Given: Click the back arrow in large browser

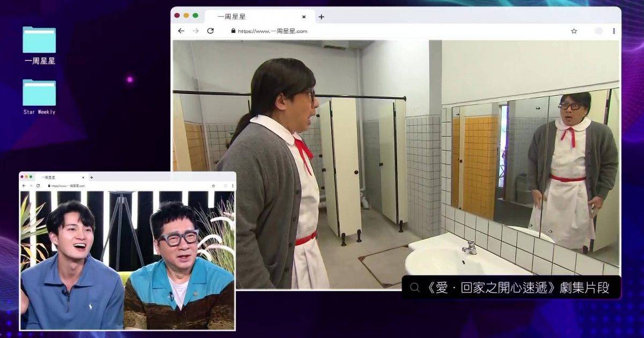Looking at the screenshot, I should [x=181, y=31].
